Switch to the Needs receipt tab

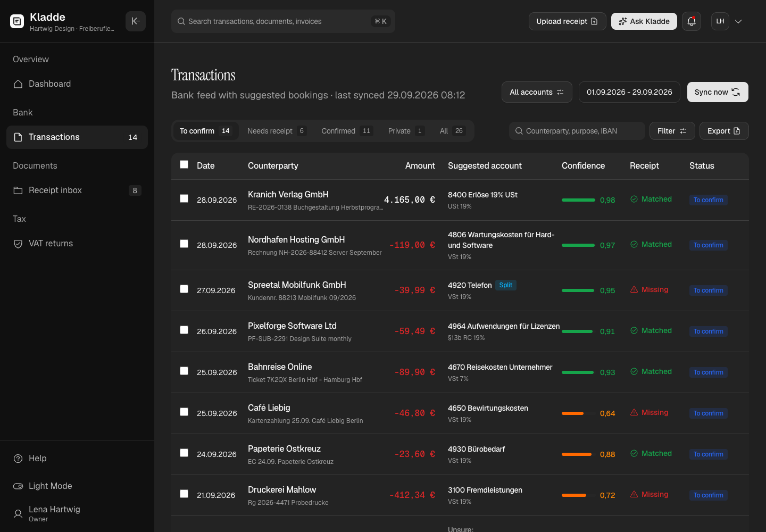click(x=277, y=131)
